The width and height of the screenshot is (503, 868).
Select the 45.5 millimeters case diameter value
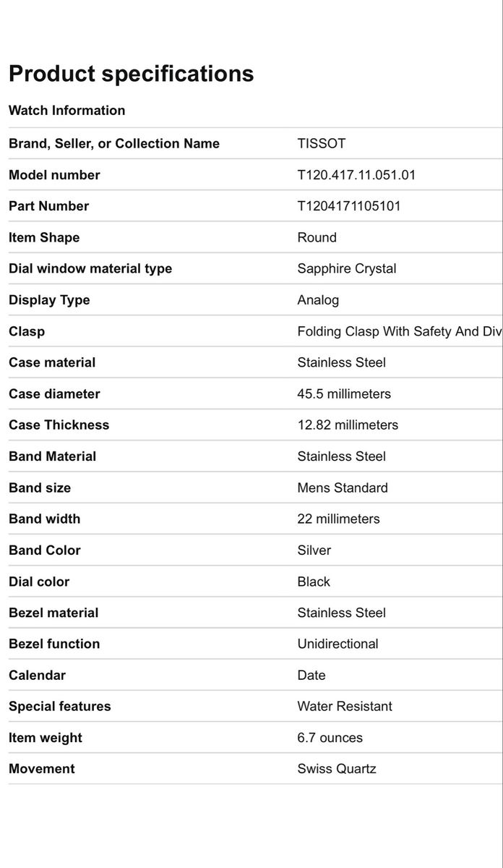(x=344, y=394)
